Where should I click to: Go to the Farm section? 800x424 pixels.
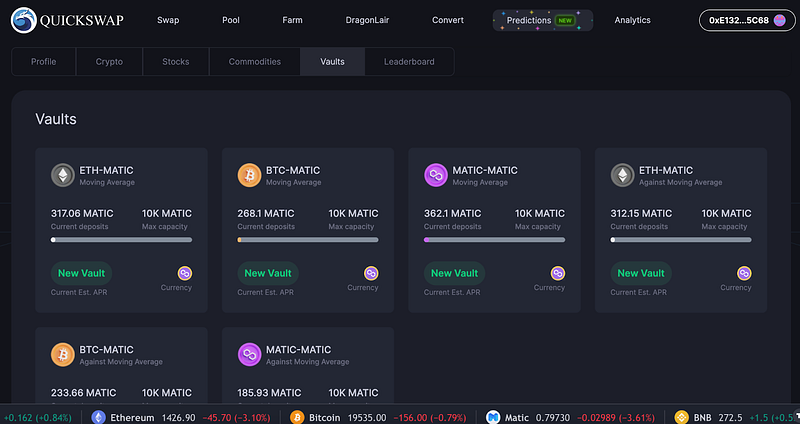[292, 20]
